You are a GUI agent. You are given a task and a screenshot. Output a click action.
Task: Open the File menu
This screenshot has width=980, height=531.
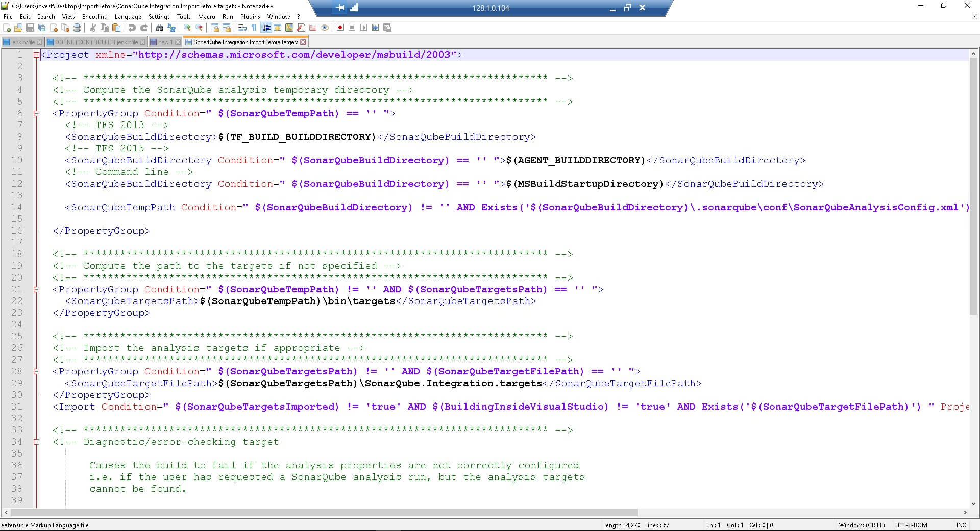tap(8, 17)
